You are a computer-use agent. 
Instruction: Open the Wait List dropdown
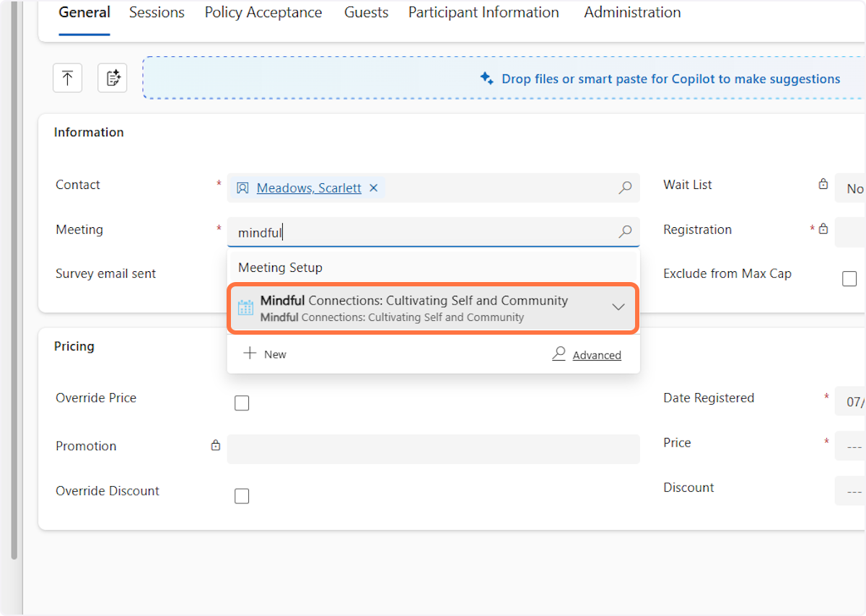[852, 188]
